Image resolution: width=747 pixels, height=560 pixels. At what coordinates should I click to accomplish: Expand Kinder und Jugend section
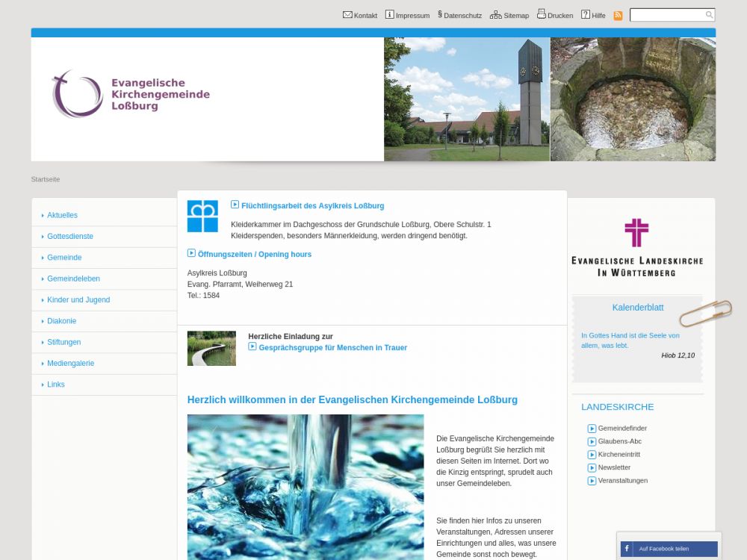point(78,300)
